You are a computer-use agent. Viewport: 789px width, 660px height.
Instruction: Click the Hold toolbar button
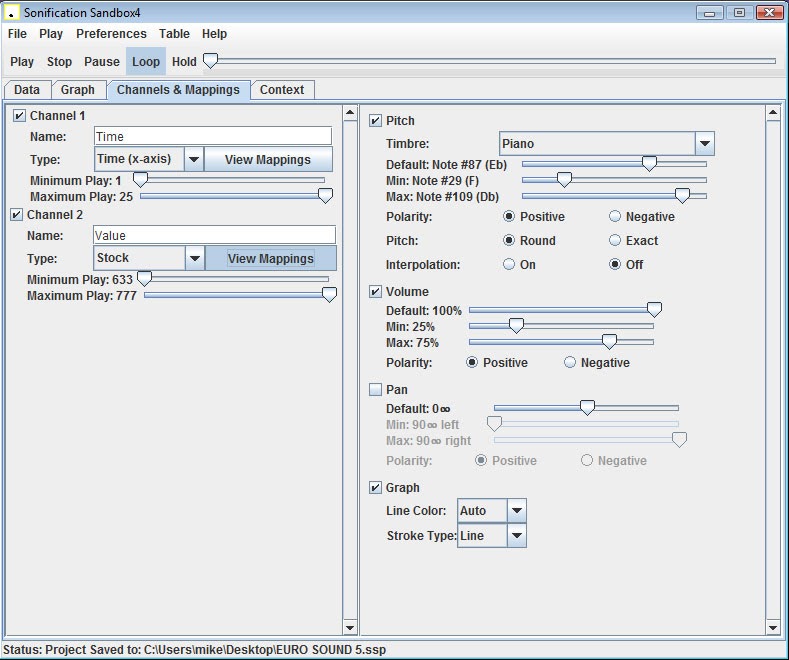click(x=184, y=62)
